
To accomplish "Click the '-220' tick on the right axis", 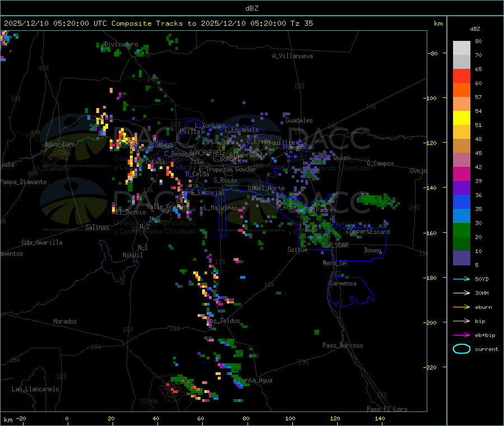I will (x=431, y=367).
